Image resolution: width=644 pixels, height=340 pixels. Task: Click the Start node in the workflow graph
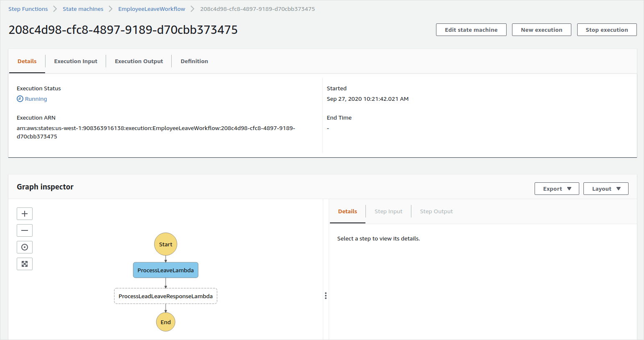click(165, 244)
